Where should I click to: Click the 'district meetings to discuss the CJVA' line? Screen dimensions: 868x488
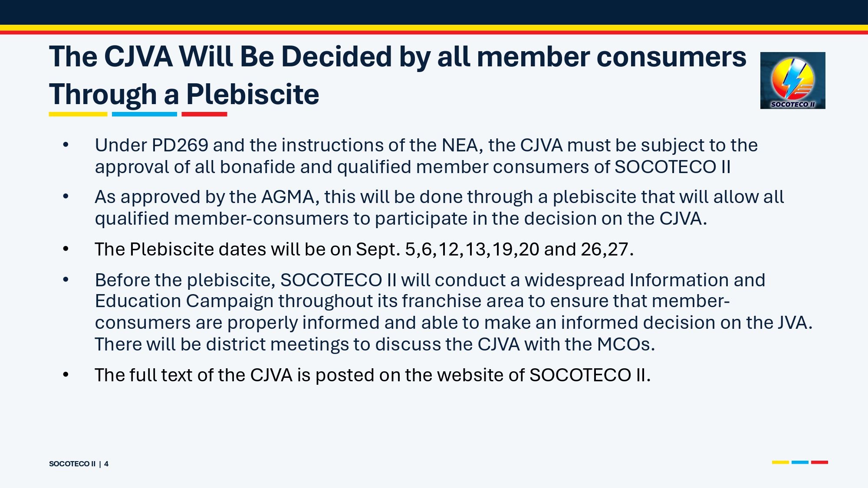375,344
